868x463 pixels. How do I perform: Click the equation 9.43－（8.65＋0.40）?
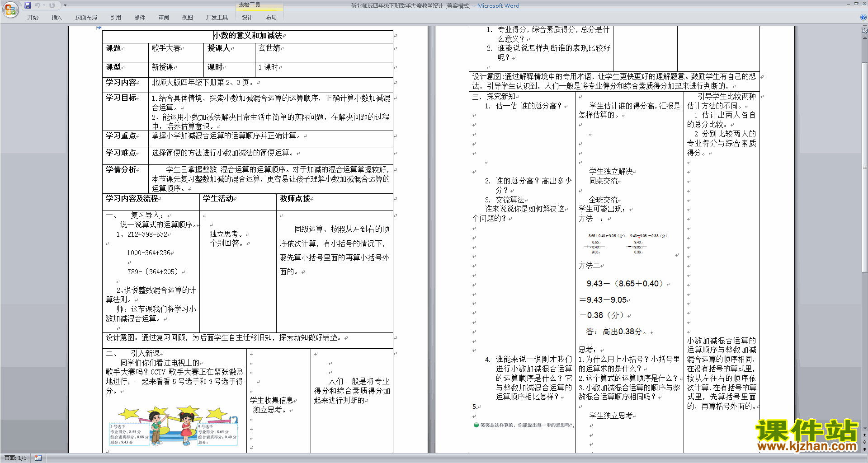pyautogui.click(x=625, y=284)
